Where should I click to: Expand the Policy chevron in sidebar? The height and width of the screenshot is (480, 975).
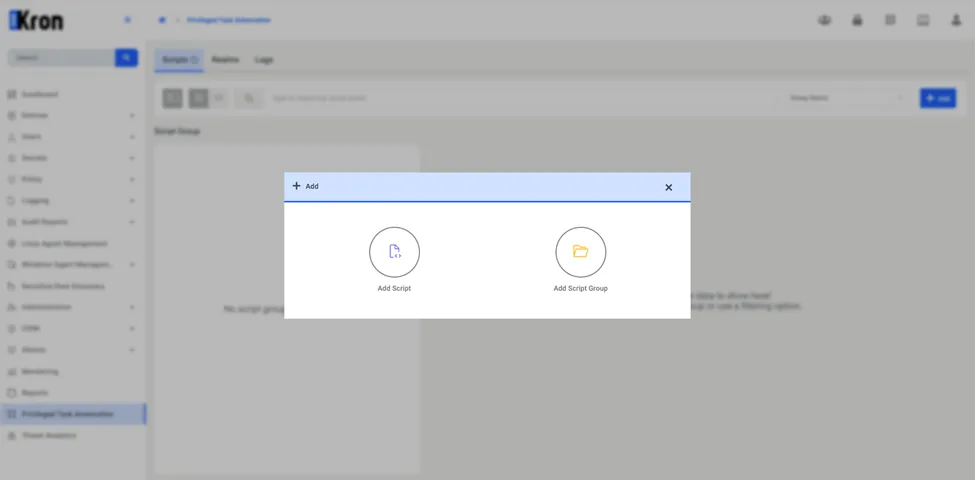coord(132,179)
